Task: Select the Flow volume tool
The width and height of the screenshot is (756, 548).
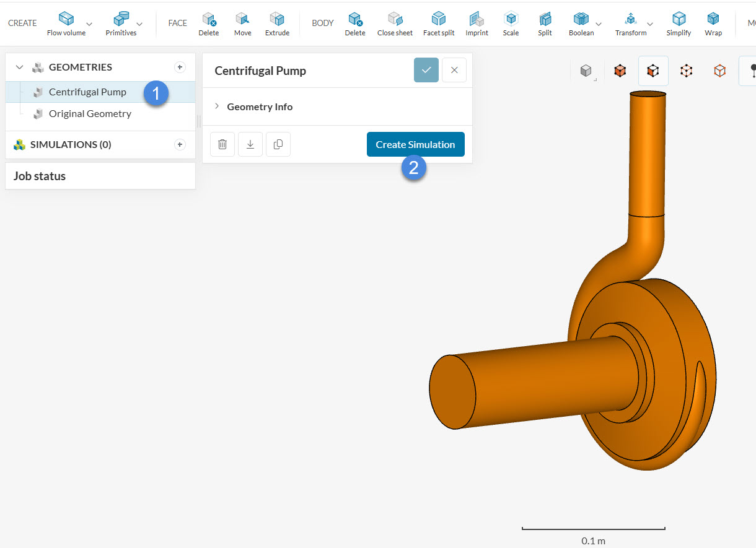Action: pos(66,22)
